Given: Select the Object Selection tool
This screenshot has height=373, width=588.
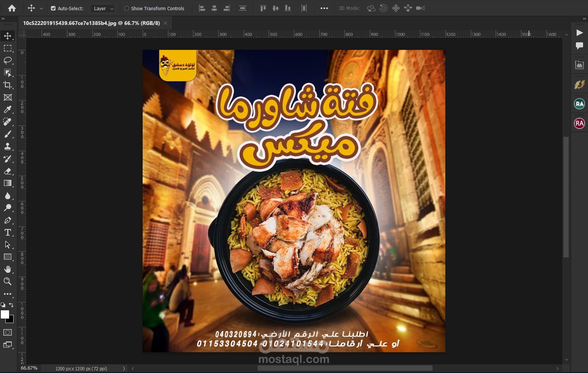Looking at the screenshot, I should pyautogui.click(x=8, y=73).
